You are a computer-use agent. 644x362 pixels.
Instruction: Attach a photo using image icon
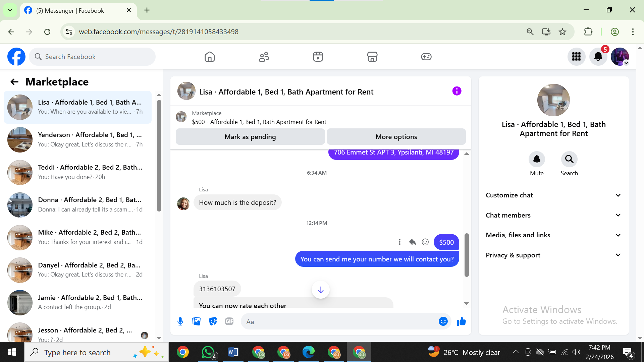(x=197, y=321)
